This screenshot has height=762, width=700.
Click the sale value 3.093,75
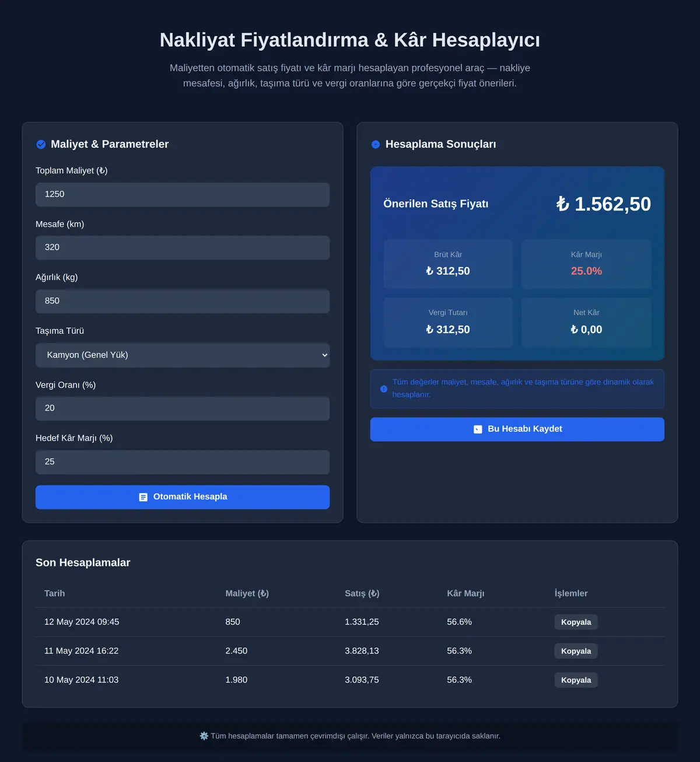click(362, 680)
